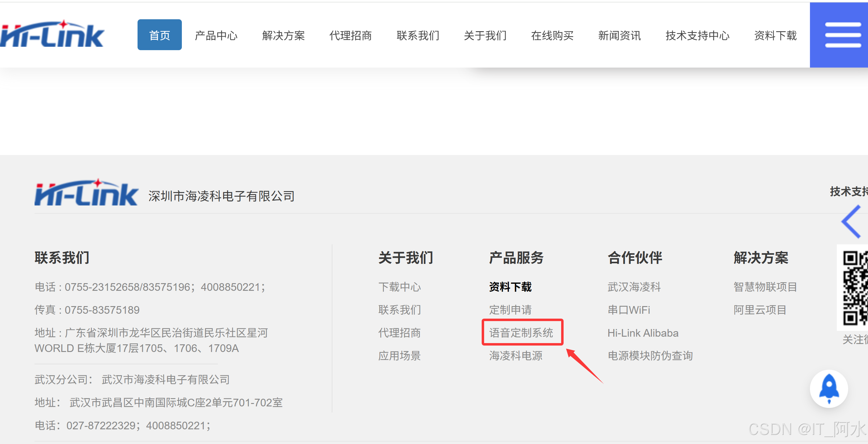868x444 pixels.
Task: Click the Hi-Link logo in header
Action: [x=52, y=34]
